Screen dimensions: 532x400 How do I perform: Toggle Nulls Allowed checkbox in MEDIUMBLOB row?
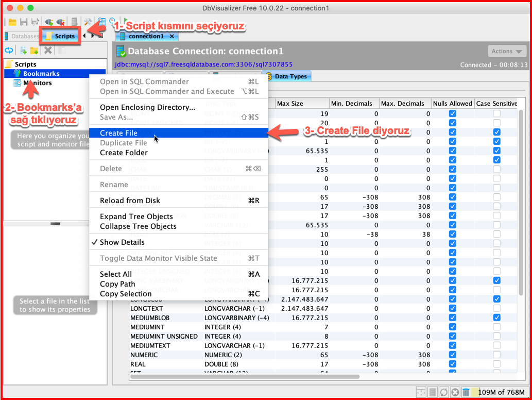[452, 318]
